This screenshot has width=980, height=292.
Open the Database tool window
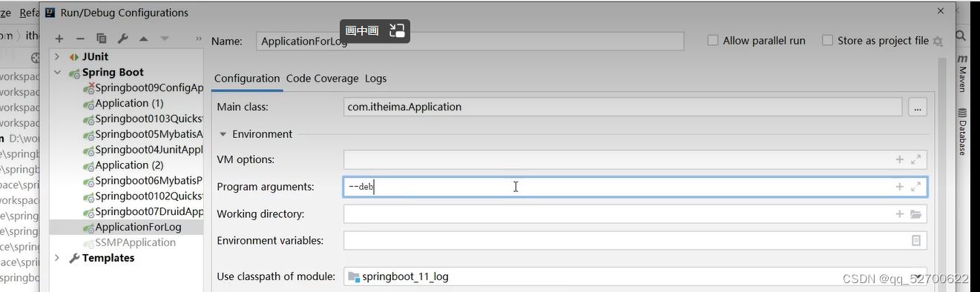962,132
